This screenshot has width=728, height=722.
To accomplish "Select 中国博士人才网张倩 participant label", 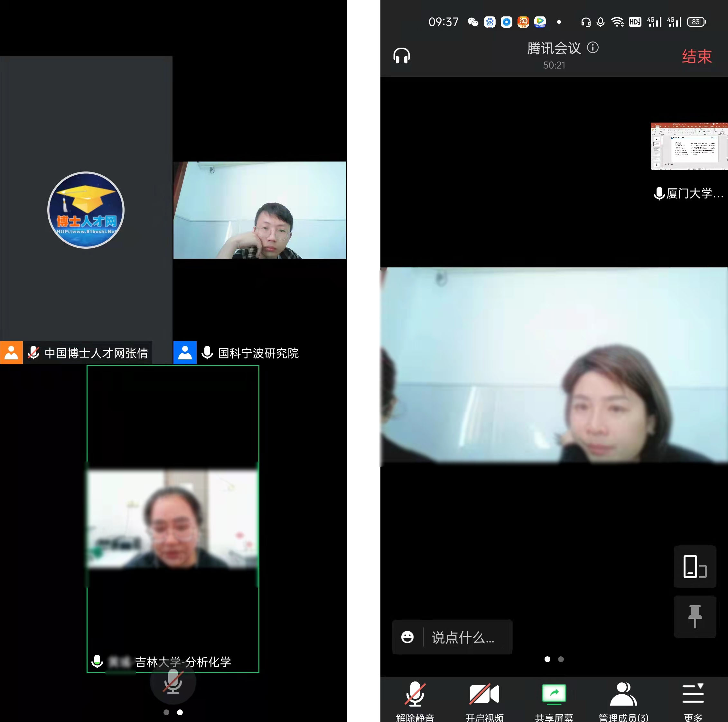I will click(96, 353).
